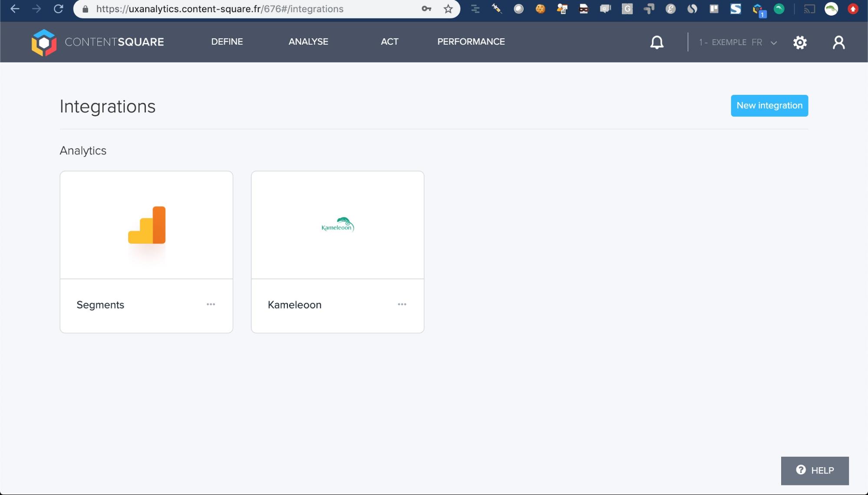This screenshot has width=868, height=495.
Task: Click the Kameleoon logo thumbnail
Action: (x=337, y=225)
